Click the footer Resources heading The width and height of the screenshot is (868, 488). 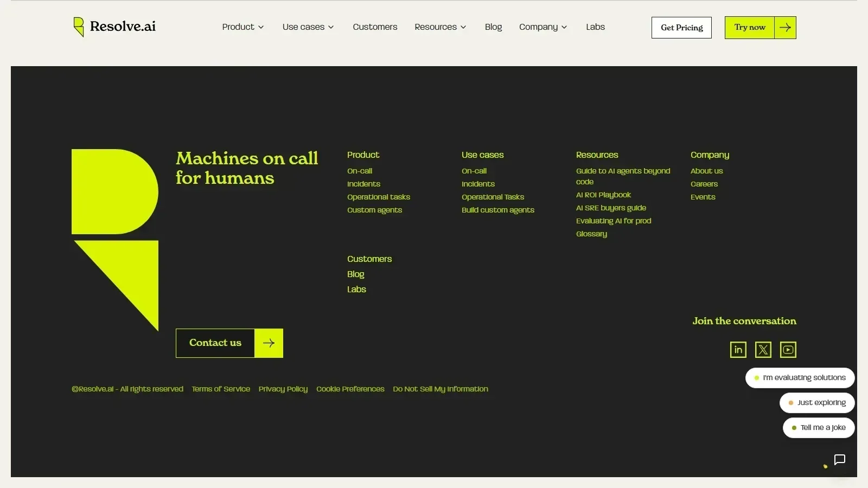click(597, 155)
